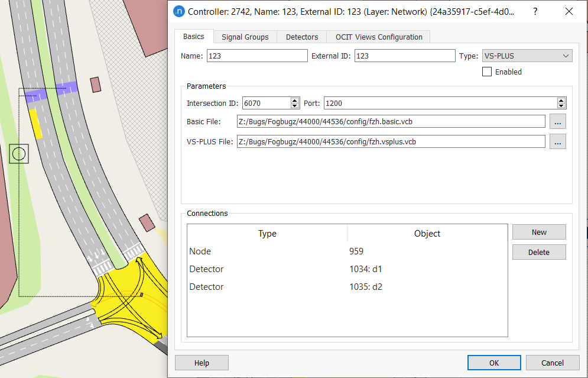Toggle the Enabled checkbox

[487, 72]
